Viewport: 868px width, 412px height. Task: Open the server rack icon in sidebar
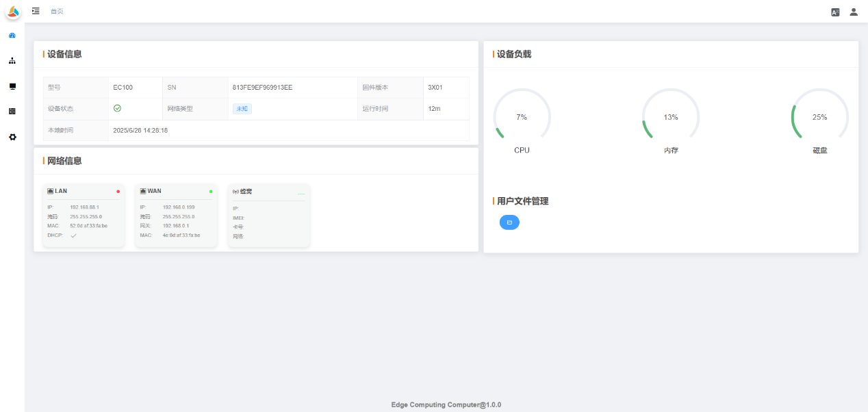click(x=12, y=111)
